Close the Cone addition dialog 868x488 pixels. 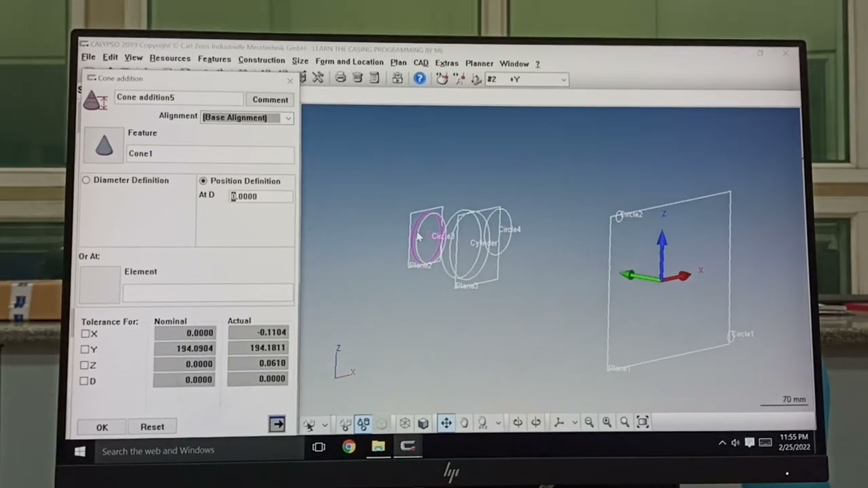[x=290, y=81]
